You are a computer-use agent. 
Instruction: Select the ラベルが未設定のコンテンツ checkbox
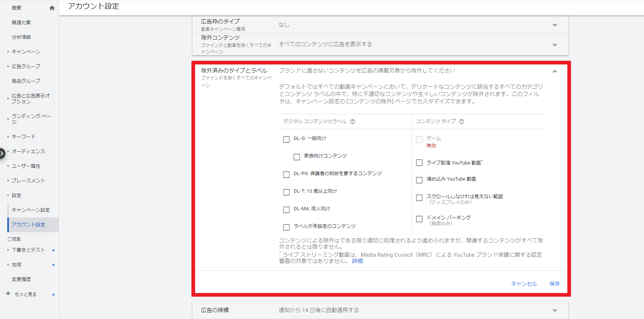286,227
